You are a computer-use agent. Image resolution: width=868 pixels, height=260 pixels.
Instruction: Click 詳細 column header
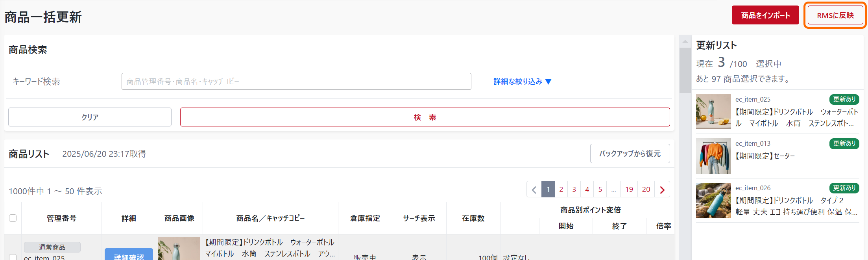pyautogui.click(x=129, y=218)
